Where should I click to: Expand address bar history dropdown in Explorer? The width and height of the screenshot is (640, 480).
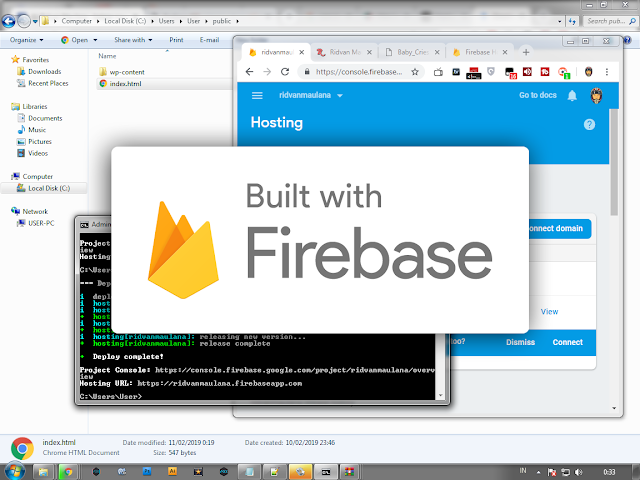pyautogui.click(x=559, y=21)
